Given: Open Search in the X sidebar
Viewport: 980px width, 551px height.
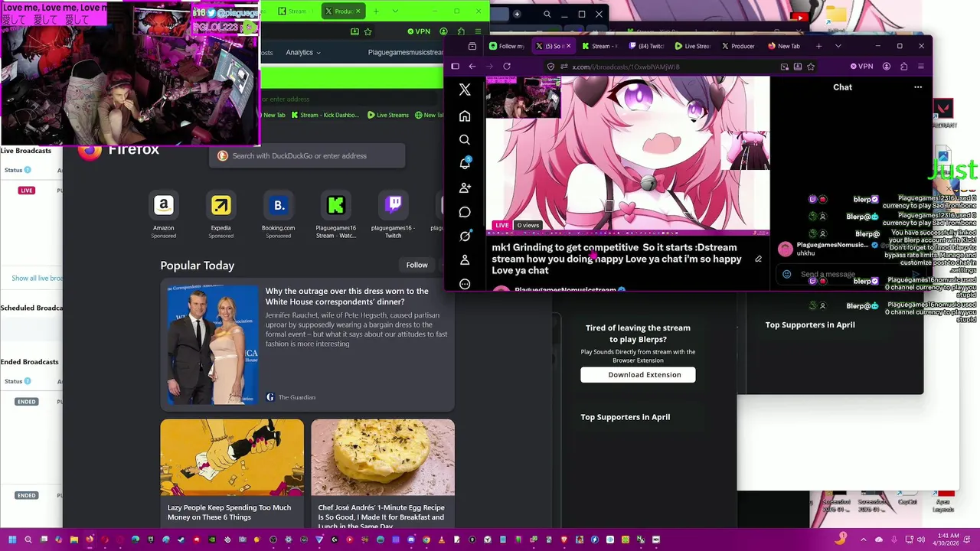Looking at the screenshot, I should coord(465,140).
